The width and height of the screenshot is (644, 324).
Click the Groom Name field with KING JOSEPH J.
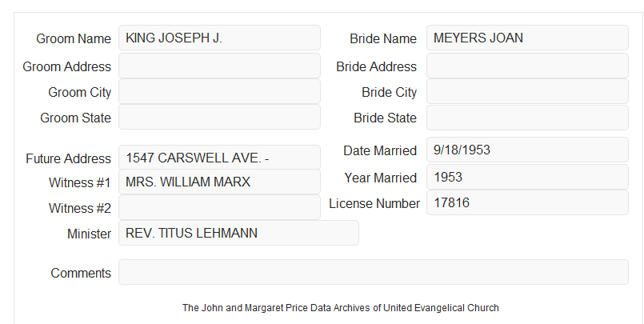coord(219,38)
